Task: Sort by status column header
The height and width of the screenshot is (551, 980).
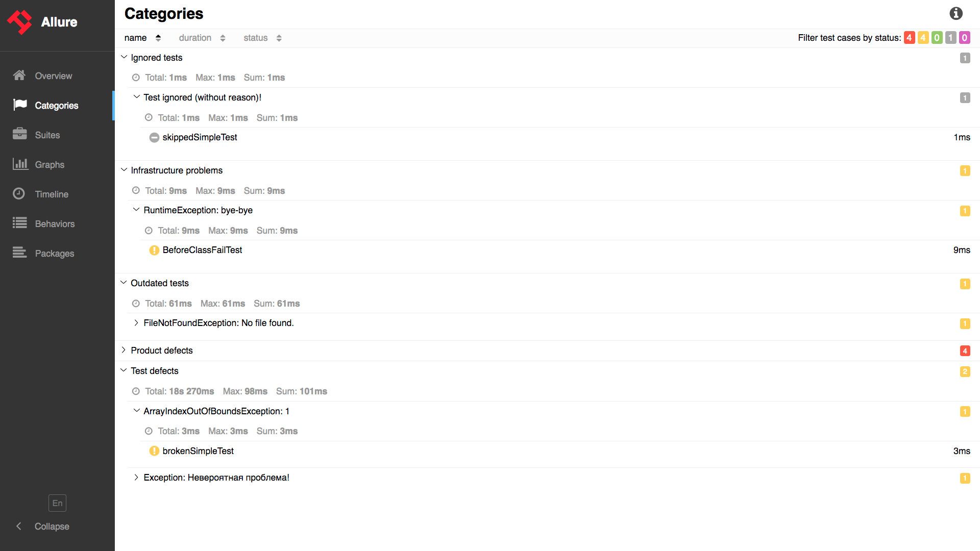Action: pyautogui.click(x=261, y=38)
